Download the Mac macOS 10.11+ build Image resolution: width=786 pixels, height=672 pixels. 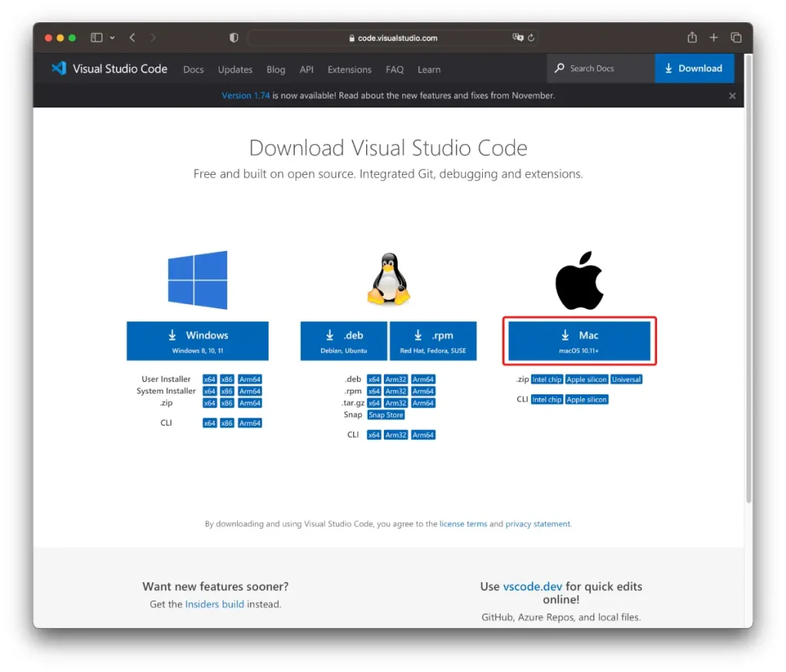[580, 341]
